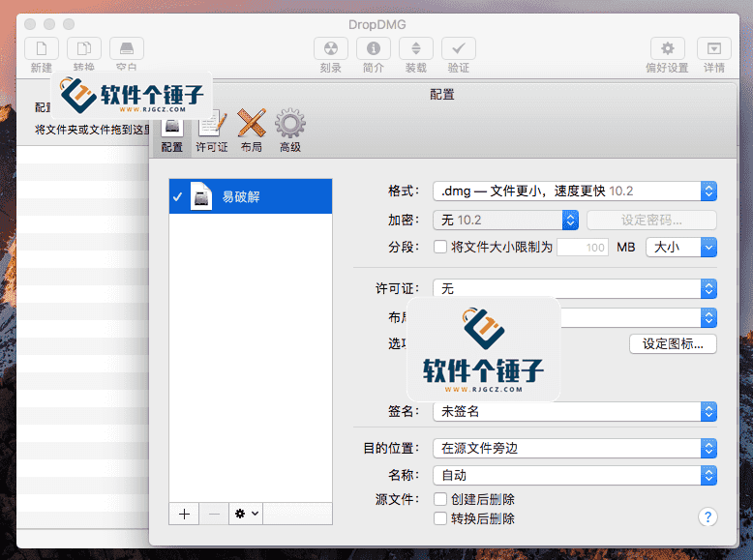Click the 转换 toolbar icon
The height and width of the screenshot is (560, 753).
tap(84, 48)
